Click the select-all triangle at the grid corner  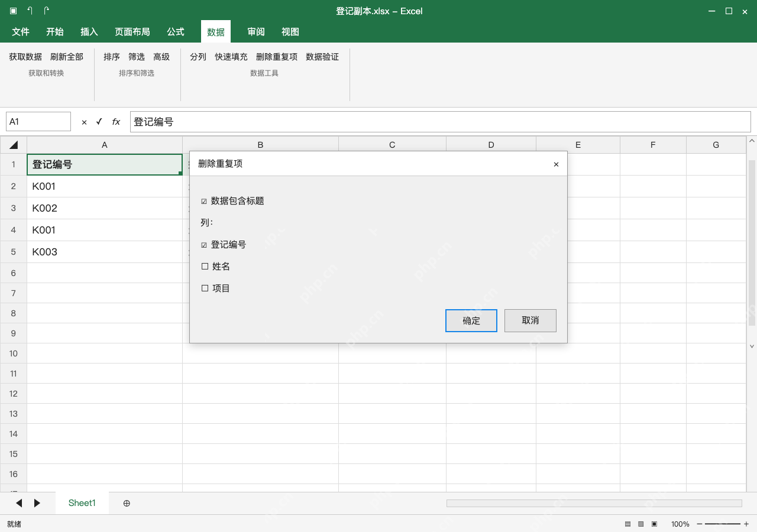click(x=14, y=145)
